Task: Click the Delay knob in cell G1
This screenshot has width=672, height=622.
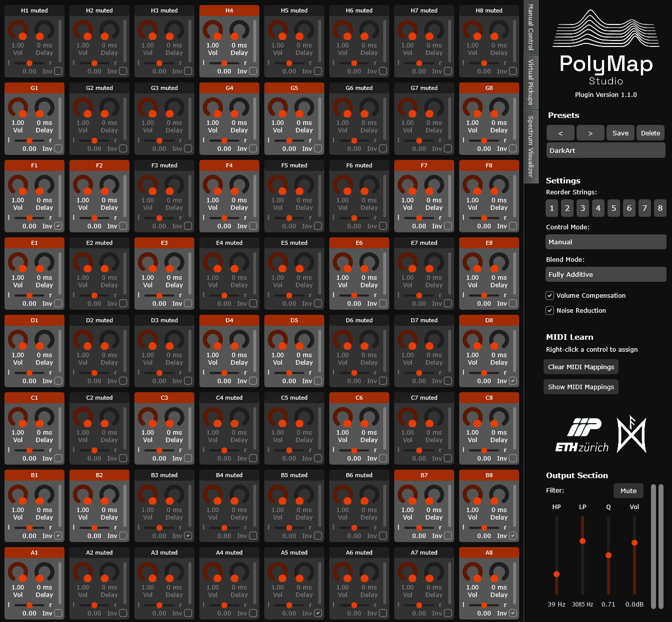Action: pyautogui.click(x=44, y=108)
